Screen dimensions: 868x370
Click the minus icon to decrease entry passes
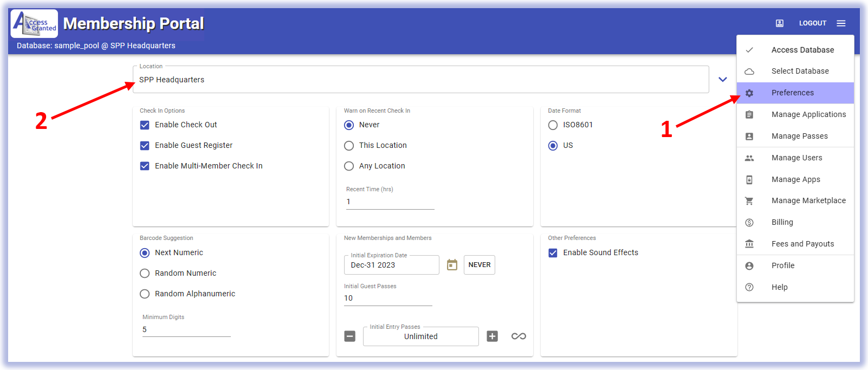pos(350,336)
